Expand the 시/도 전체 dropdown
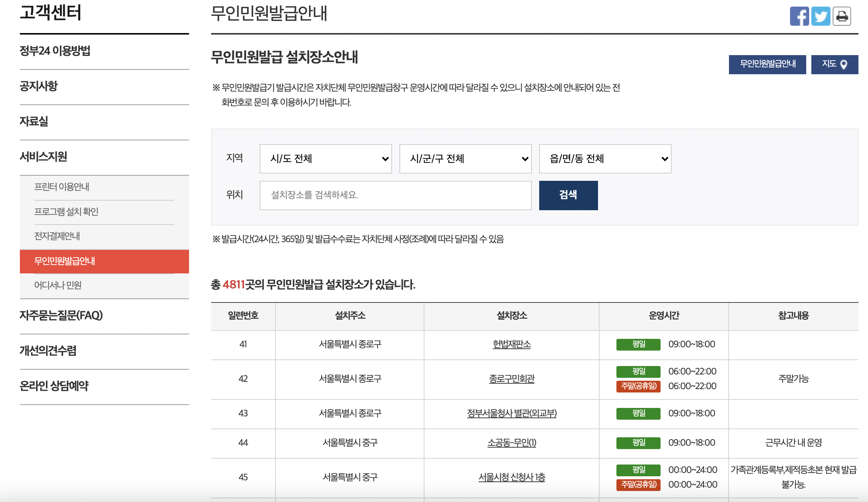The image size is (868, 502). pos(325,159)
